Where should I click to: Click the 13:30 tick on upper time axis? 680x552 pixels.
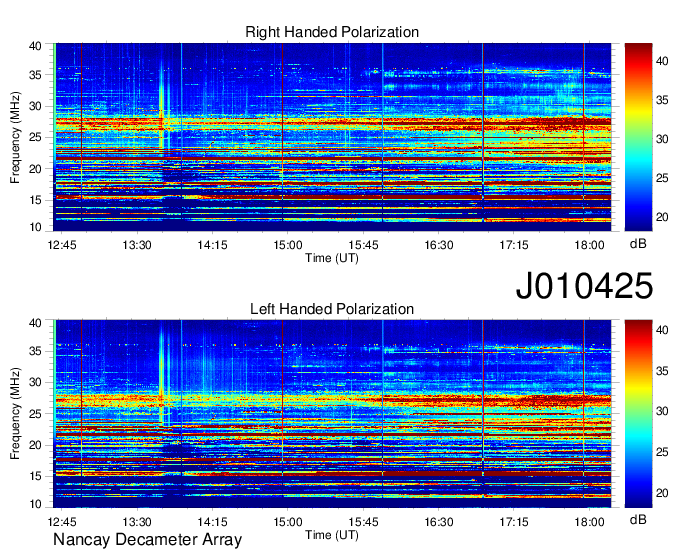[x=137, y=245]
